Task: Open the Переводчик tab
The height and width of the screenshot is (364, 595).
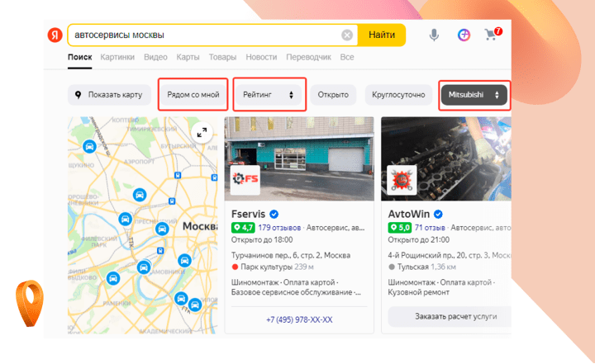Action: tap(308, 57)
